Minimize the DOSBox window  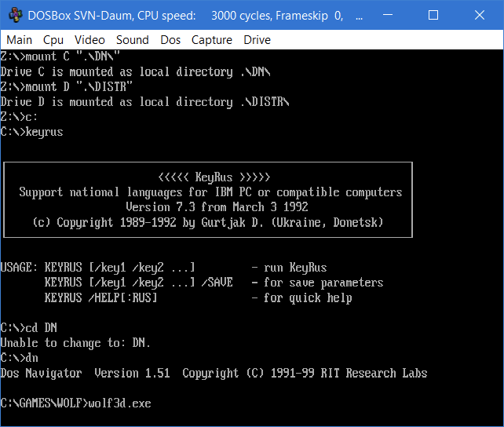388,15
